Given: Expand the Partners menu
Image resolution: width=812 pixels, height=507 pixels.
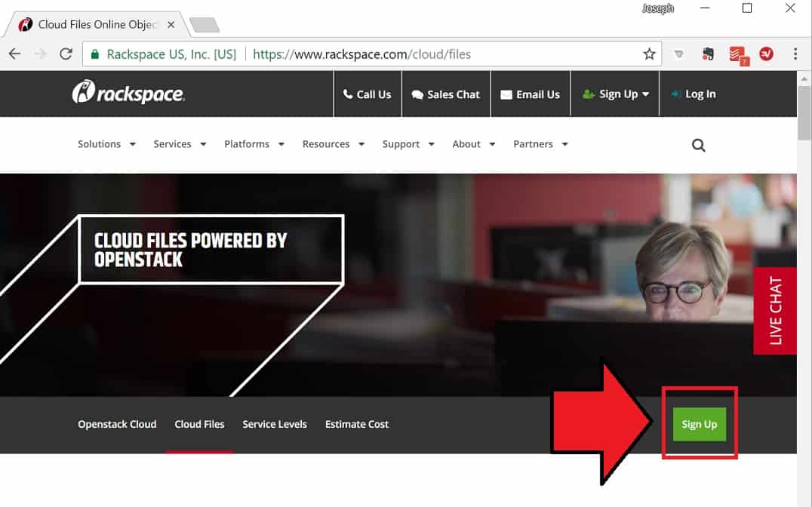Looking at the screenshot, I should pyautogui.click(x=540, y=144).
